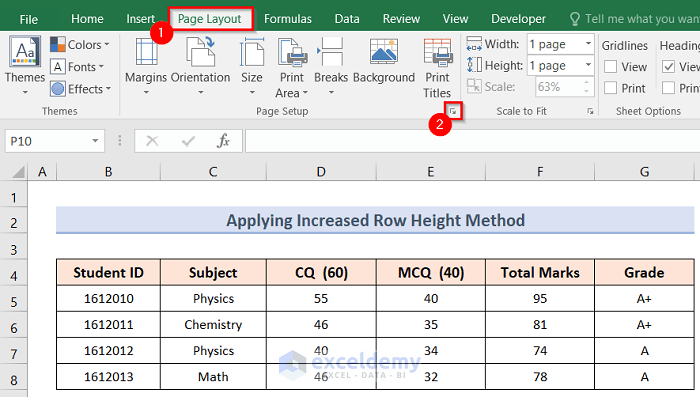Switch to the Insert tab
700x397 pixels.
[x=140, y=19]
